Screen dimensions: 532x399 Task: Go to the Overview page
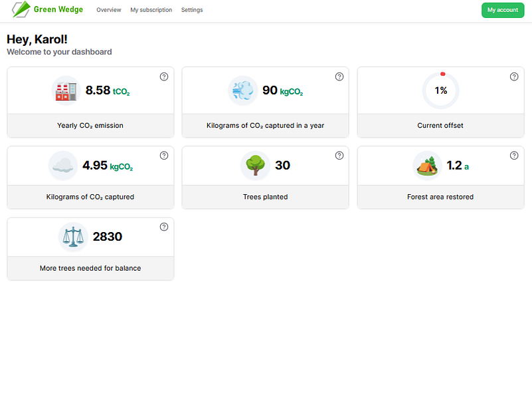pyautogui.click(x=108, y=10)
